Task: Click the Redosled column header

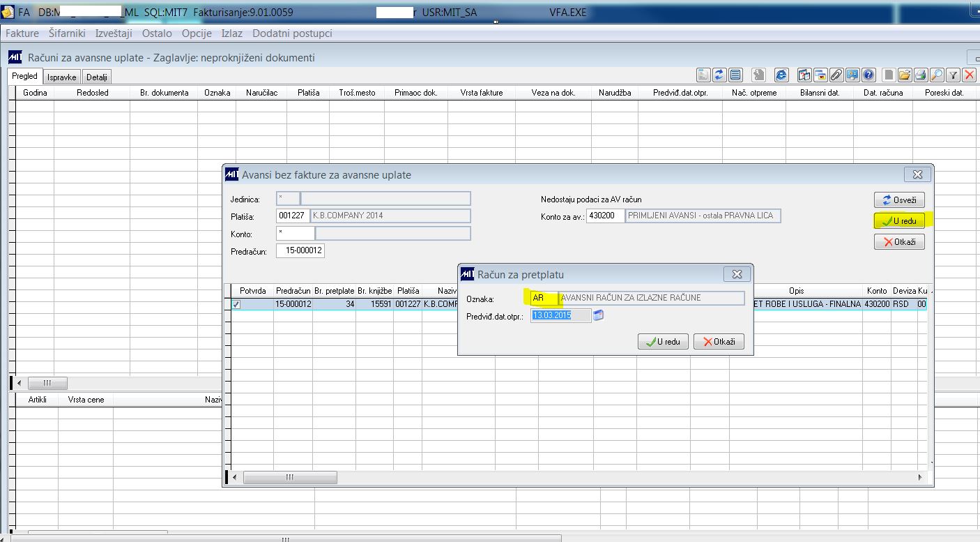Action: (93, 92)
